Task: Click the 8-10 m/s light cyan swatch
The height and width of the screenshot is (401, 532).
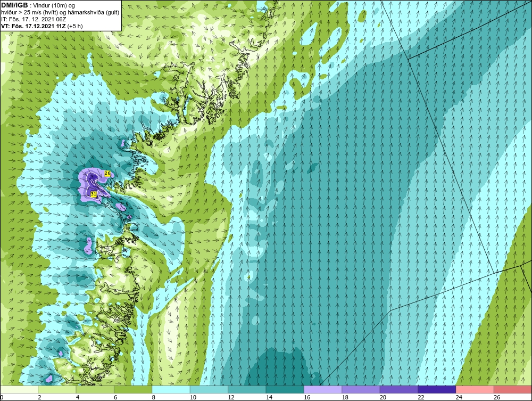Action: (x=171, y=389)
